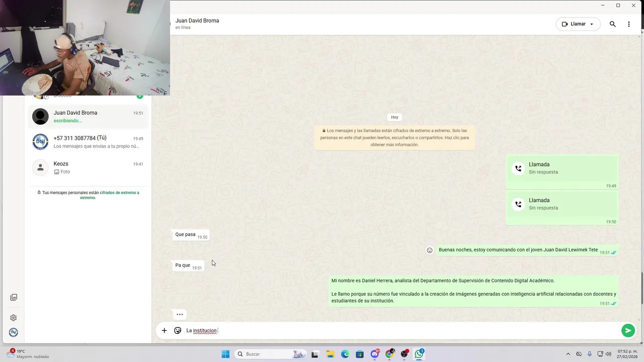Open the Windows Start menu
The height and width of the screenshot is (362, 644).
click(x=225, y=354)
